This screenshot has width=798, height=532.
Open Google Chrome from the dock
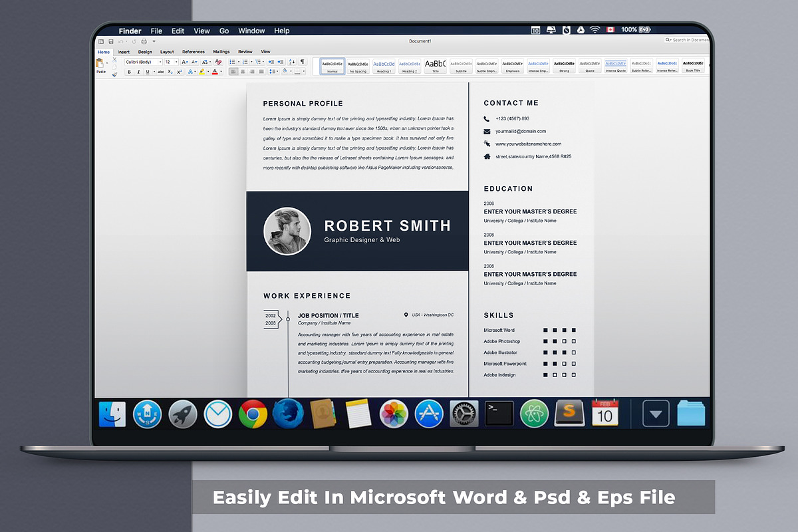point(253,414)
